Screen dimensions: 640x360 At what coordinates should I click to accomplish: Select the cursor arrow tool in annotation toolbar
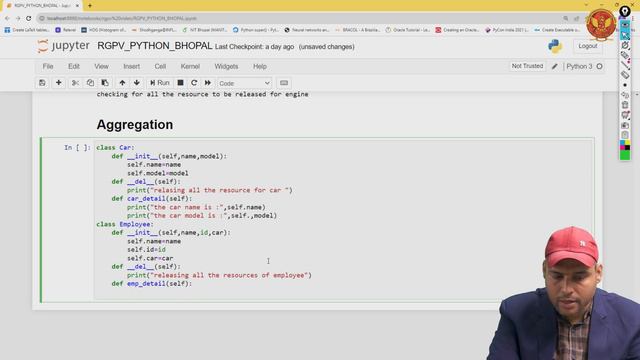pos(625,35)
